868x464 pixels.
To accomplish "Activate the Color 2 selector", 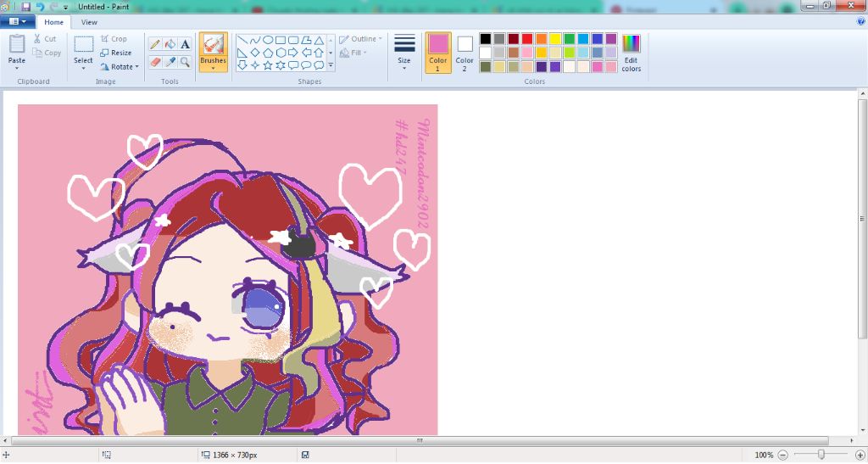I will pyautogui.click(x=465, y=53).
